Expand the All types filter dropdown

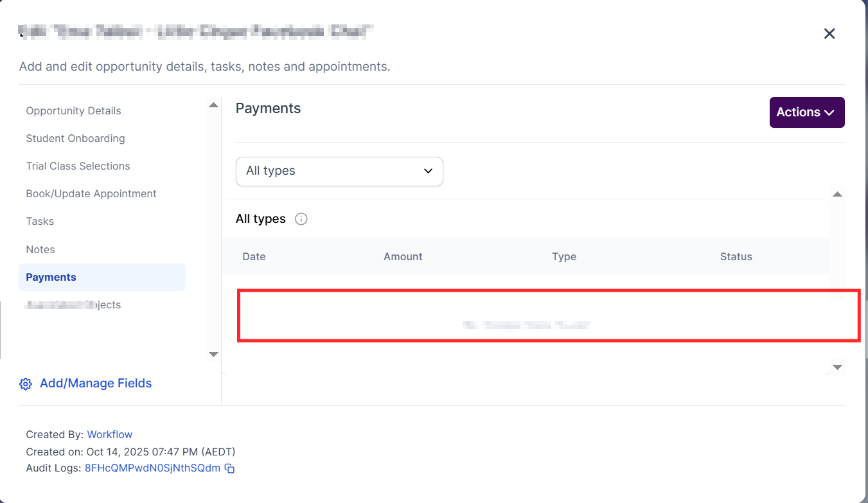339,172
